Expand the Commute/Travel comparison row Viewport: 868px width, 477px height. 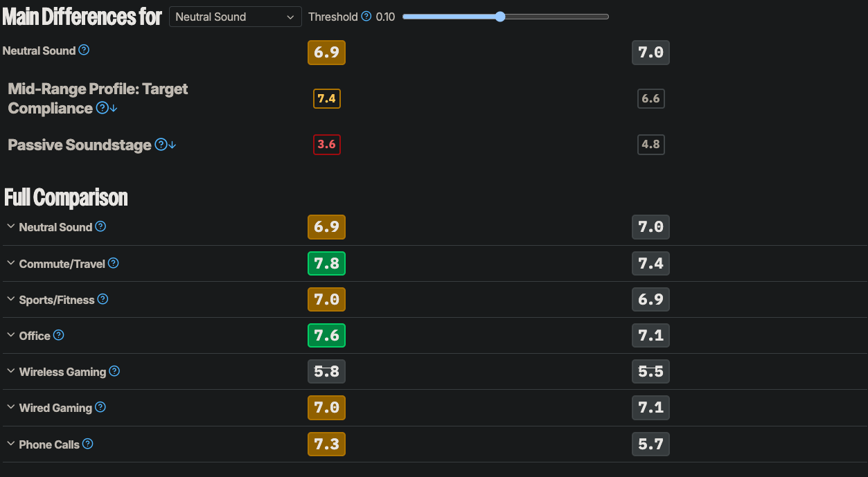pyautogui.click(x=11, y=263)
